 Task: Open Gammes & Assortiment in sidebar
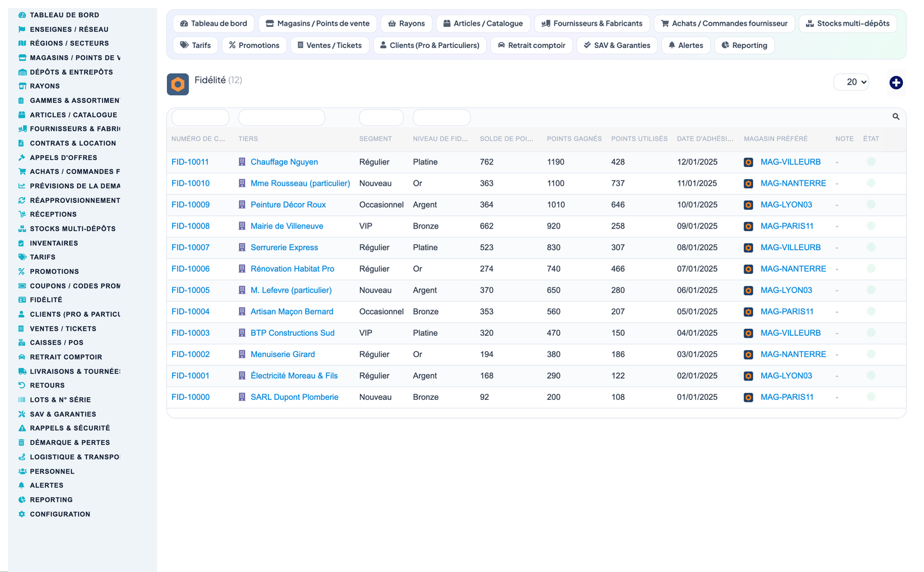click(x=75, y=100)
